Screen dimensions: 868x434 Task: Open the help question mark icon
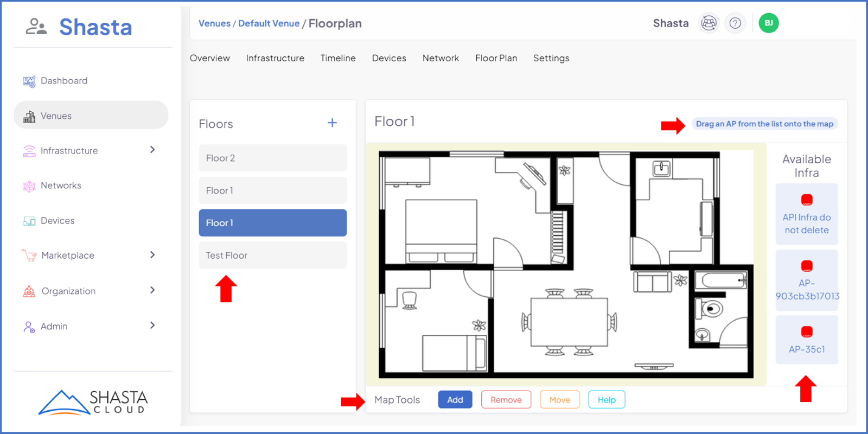coord(735,23)
